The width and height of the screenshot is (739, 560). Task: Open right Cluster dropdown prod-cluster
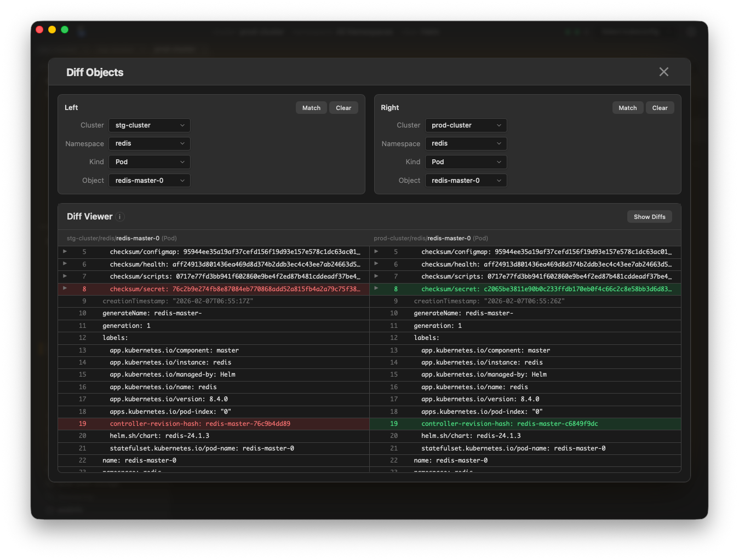tap(466, 125)
